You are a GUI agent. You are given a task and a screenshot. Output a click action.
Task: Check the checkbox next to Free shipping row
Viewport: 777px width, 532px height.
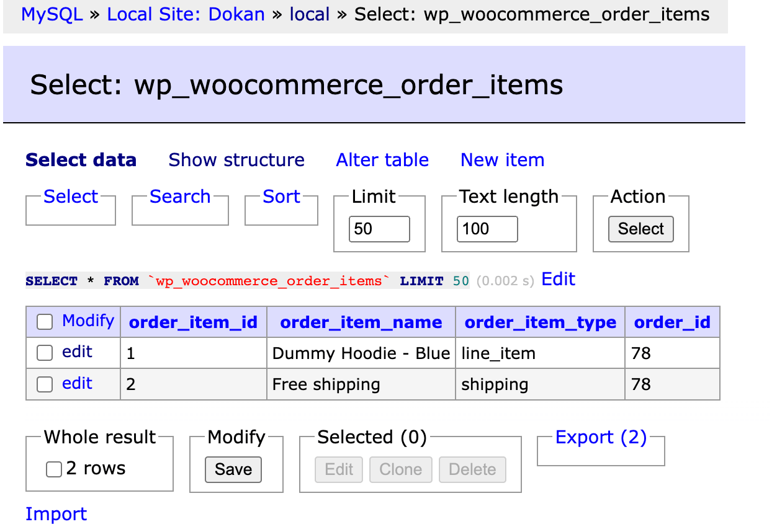(44, 384)
